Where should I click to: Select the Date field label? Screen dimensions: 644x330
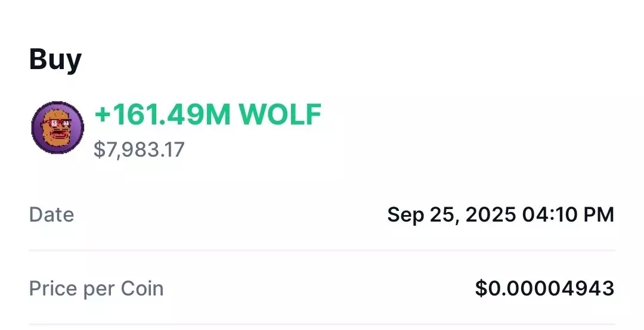coord(51,214)
